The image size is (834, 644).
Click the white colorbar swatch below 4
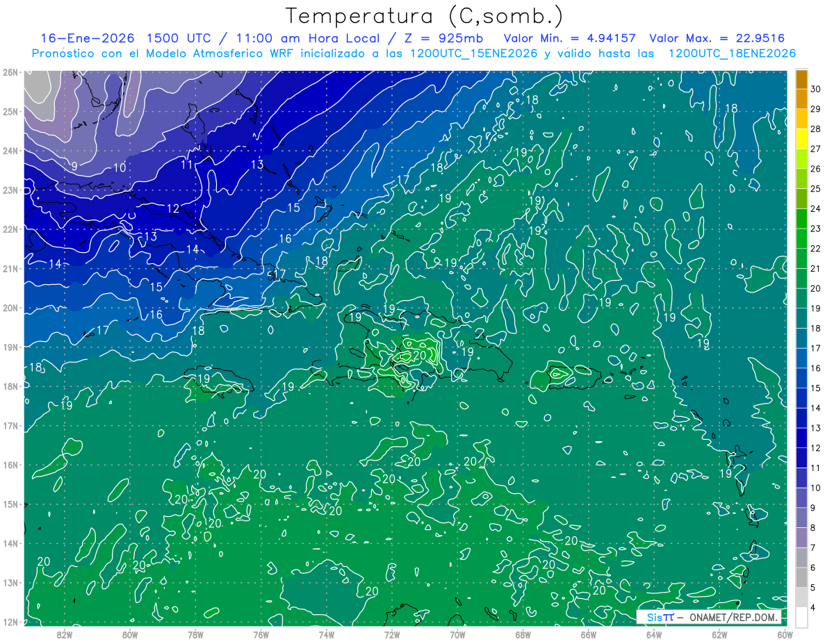[x=801, y=618]
